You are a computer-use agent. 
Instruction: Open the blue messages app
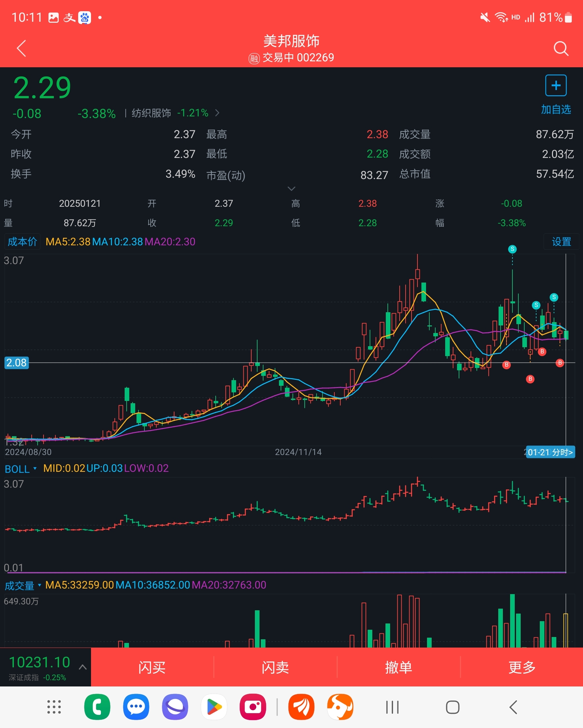coord(136,707)
